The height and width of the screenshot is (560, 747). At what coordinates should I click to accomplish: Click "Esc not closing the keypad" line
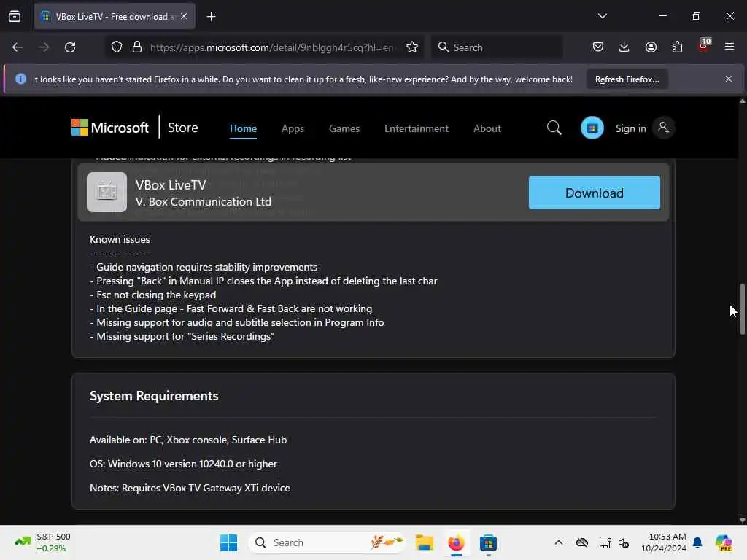[x=153, y=295]
